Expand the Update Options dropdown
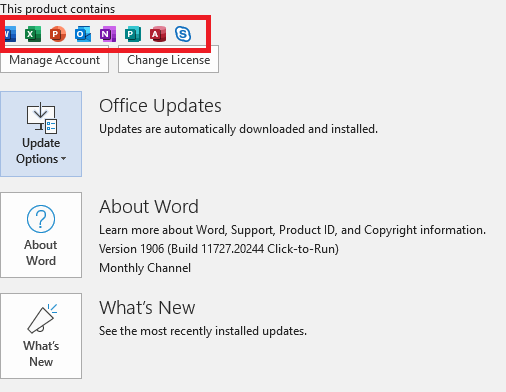 click(x=41, y=134)
